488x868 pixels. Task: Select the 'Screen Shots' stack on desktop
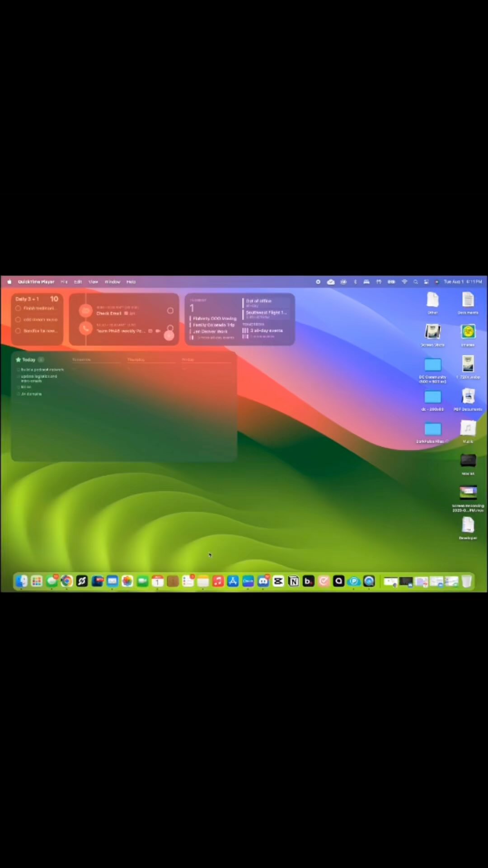tap(433, 335)
